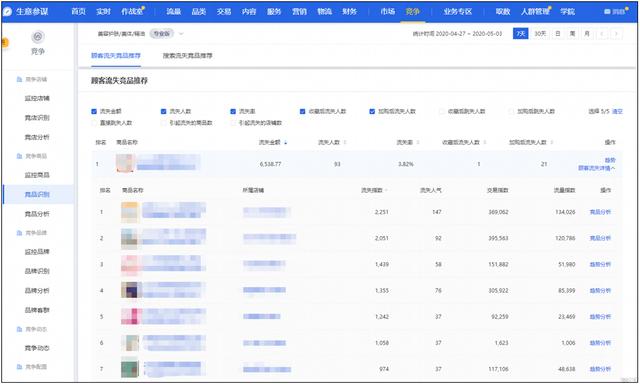Open 监控品牌 in sidebar

(37, 252)
